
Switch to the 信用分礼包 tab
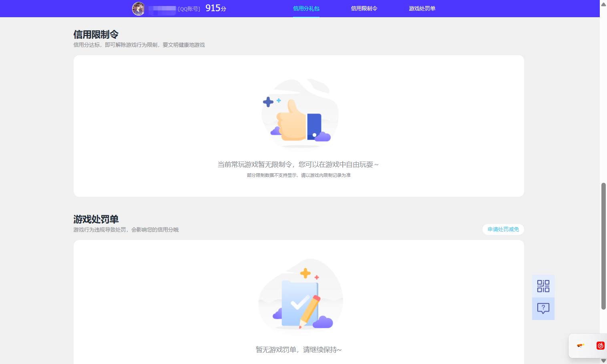pyautogui.click(x=306, y=8)
